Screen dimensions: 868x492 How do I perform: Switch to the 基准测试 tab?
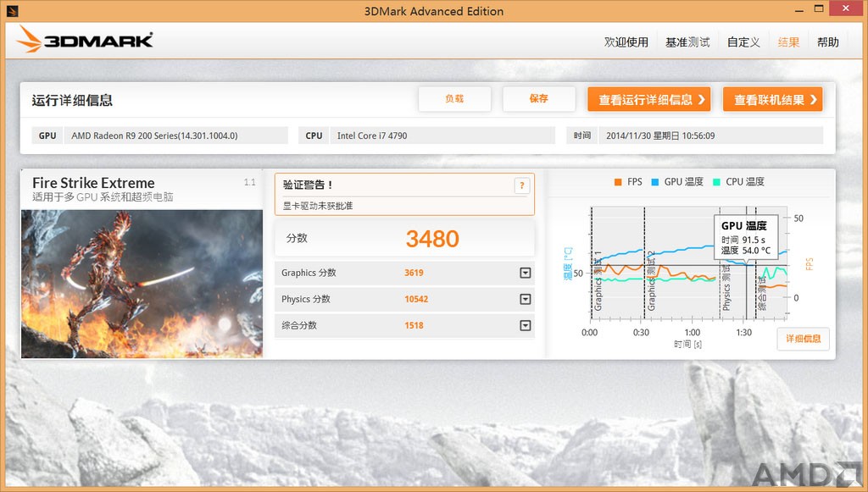(687, 42)
